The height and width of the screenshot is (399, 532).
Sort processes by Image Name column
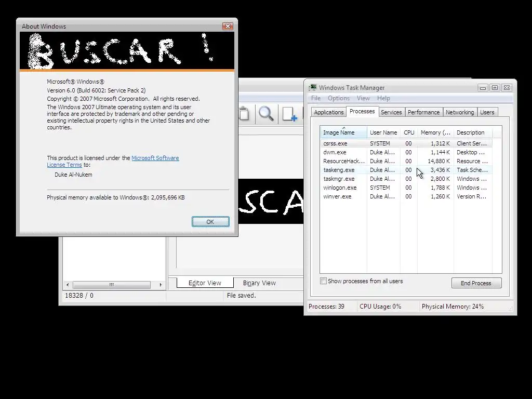[343, 132]
